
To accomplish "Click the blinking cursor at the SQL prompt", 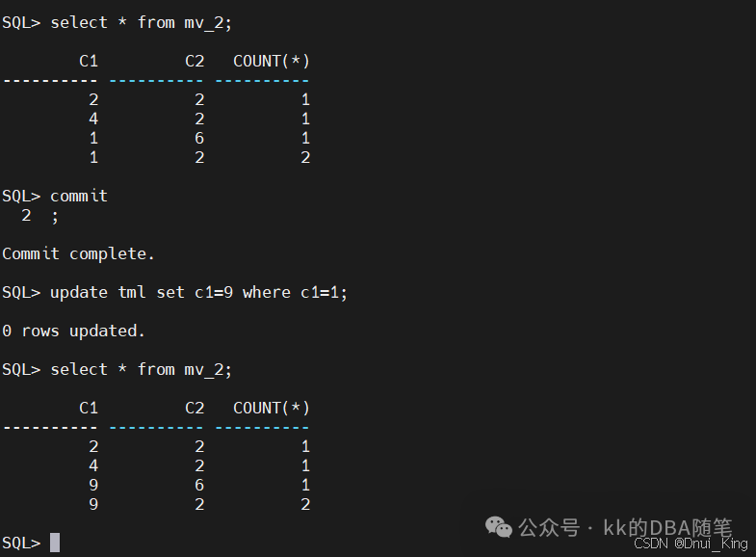I will point(55,543).
